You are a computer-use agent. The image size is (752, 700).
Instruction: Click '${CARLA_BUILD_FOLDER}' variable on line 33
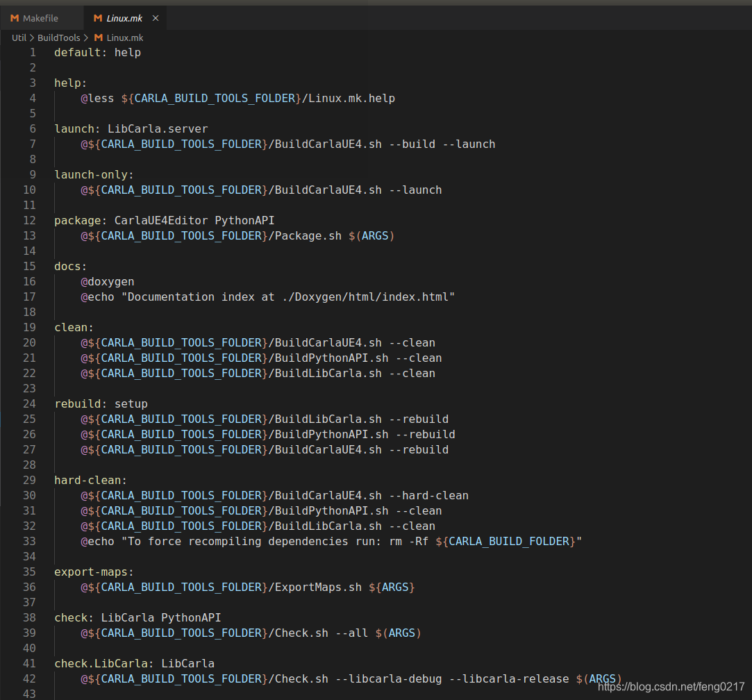click(x=505, y=542)
